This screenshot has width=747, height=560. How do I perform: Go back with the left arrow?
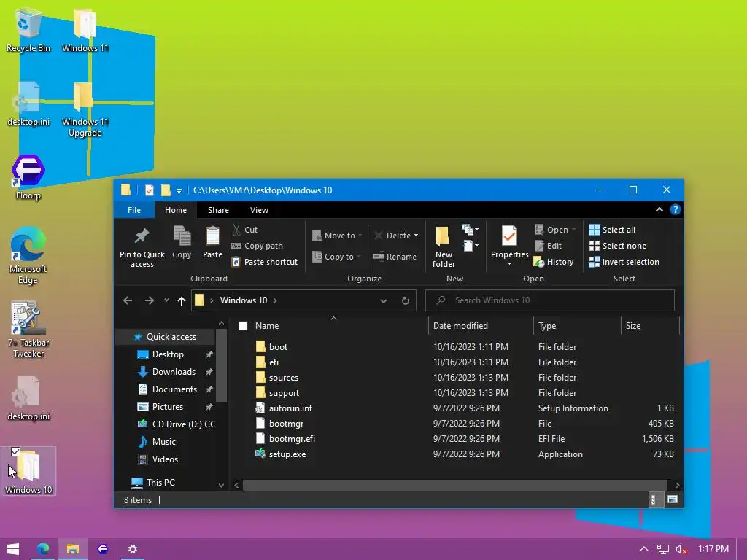[x=128, y=300]
